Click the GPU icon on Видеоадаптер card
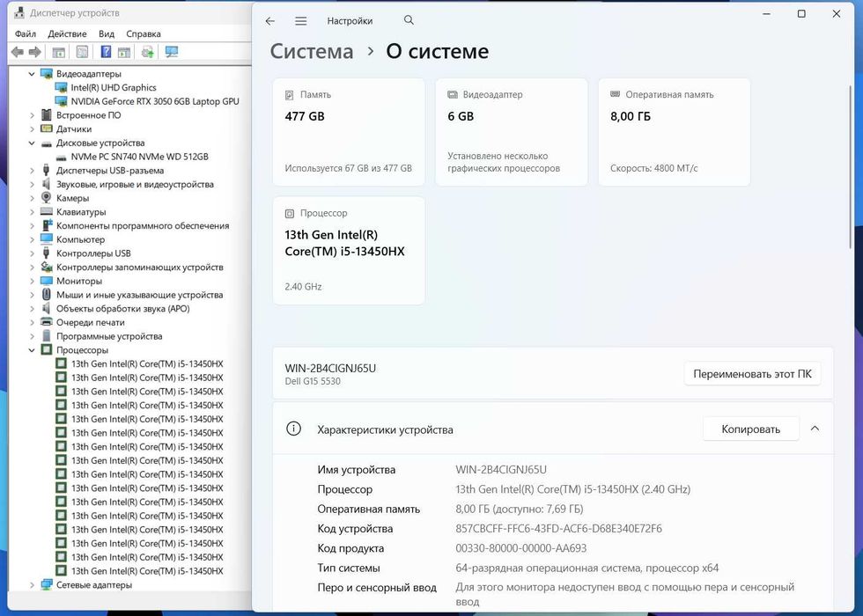Image resolution: width=863 pixels, height=616 pixels. [x=453, y=95]
